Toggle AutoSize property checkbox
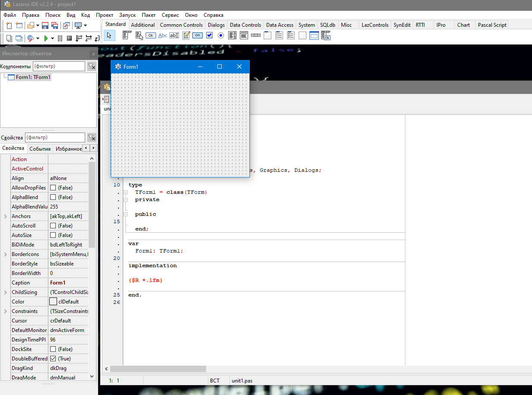Viewport: 532px width, 395px height. [53, 235]
